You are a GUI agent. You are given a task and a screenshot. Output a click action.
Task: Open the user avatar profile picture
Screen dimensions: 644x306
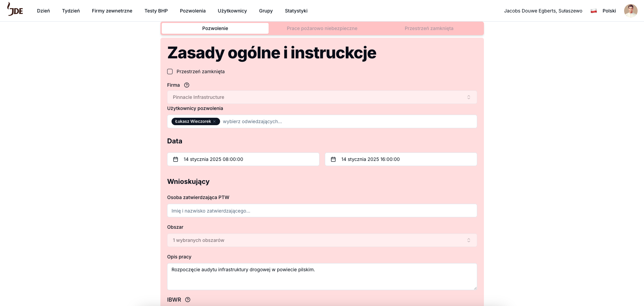(631, 11)
